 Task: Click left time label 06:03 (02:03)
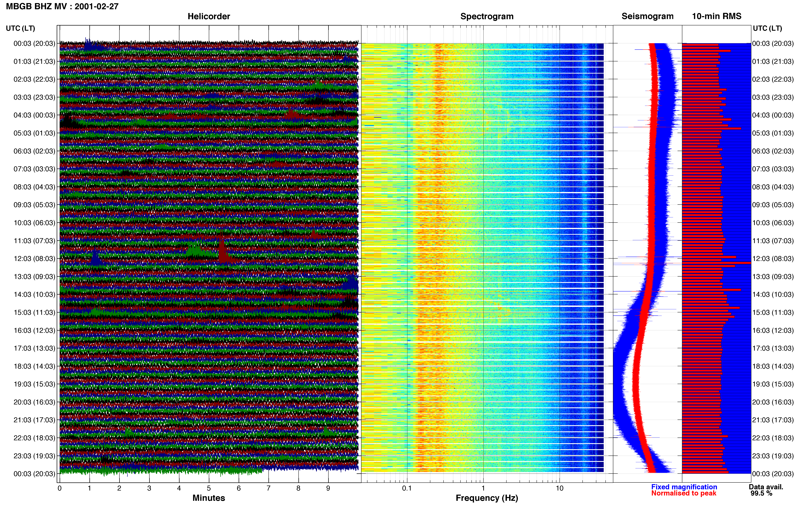(x=34, y=151)
